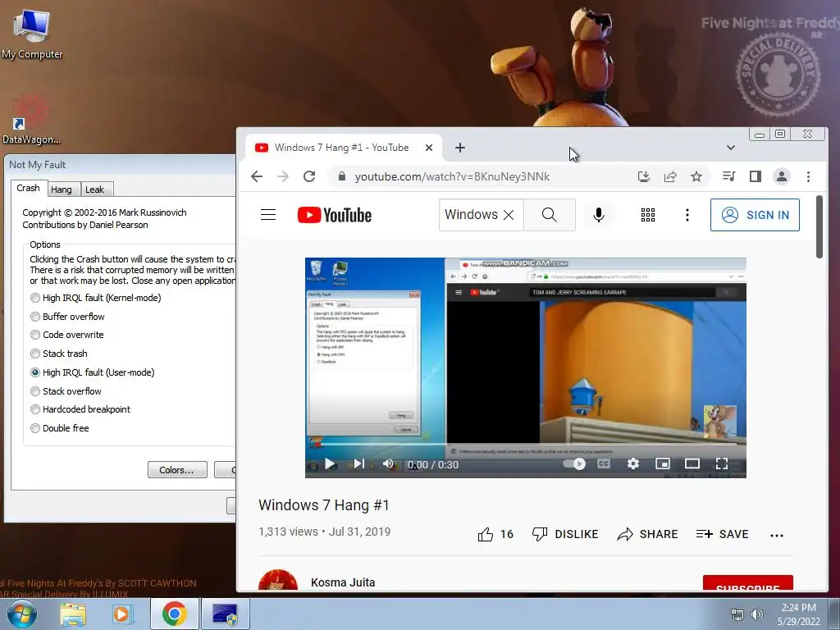Reload the YouTube page
This screenshot has height=630, width=840.
pos(309,176)
